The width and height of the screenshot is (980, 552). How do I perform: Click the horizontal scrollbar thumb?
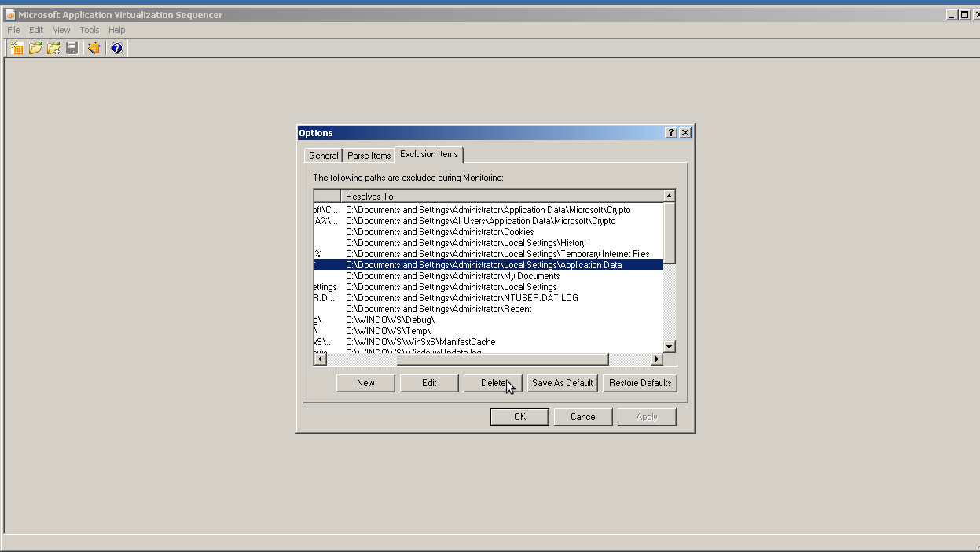point(502,359)
